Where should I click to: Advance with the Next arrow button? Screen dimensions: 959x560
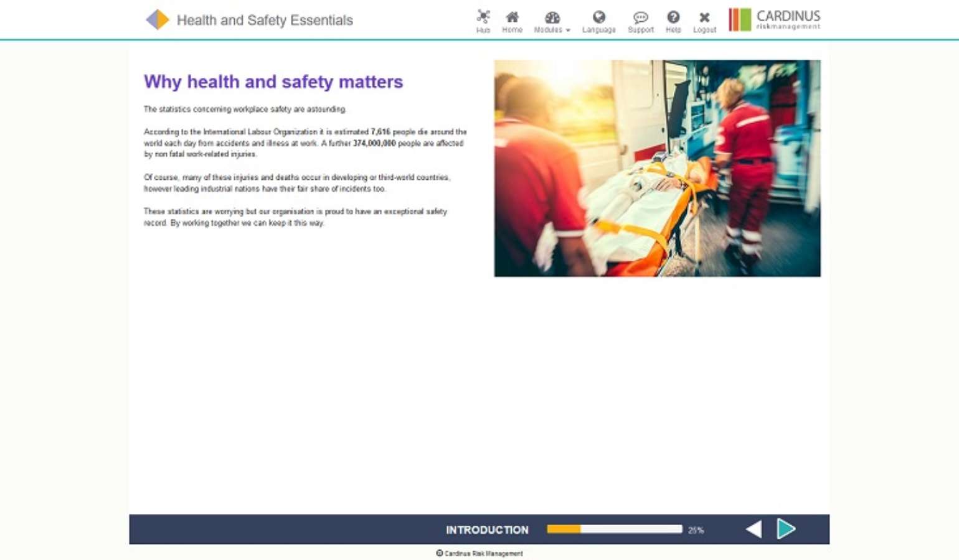click(787, 529)
